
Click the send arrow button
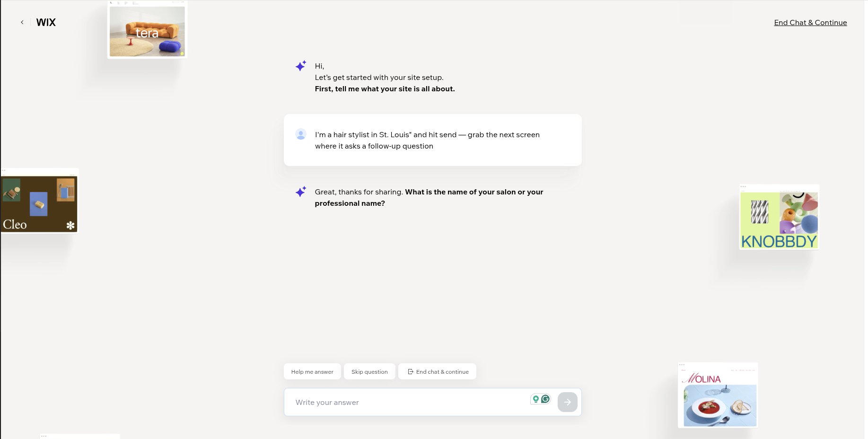click(567, 402)
